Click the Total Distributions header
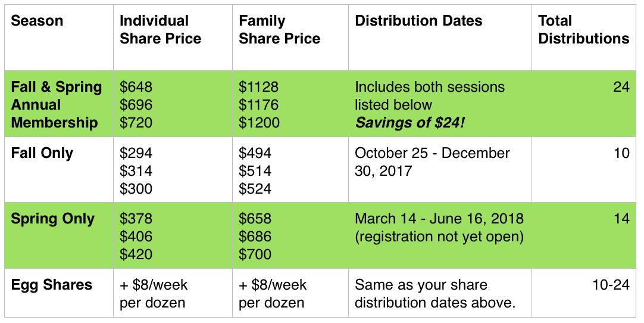644x323 pixels. pyautogui.click(x=584, y=29)
